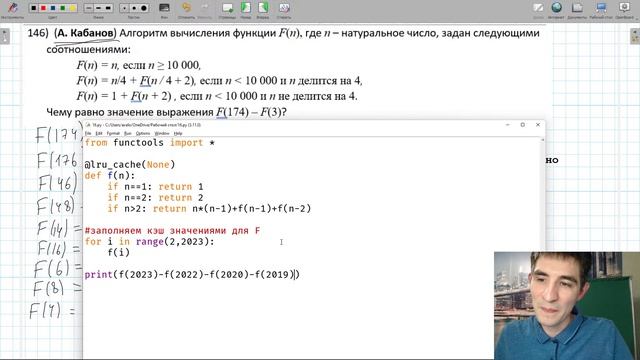Click the recursive 'if n>2: return' line
This screenshot has width=640, height=360.
[x=209, y=209]
